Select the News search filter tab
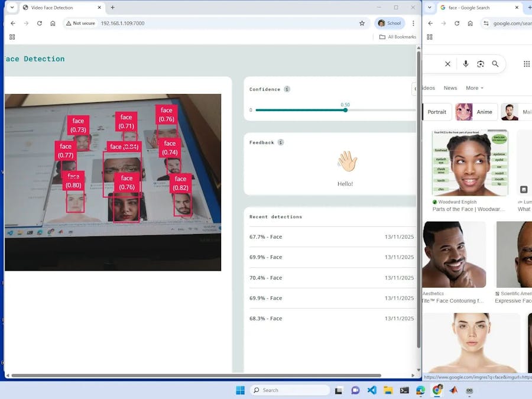 click(x=450, y=87)
